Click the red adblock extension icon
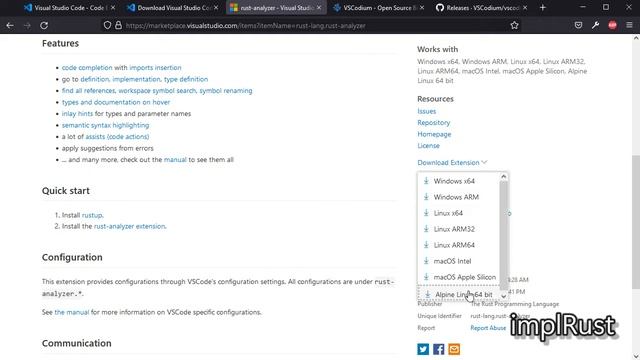The image size is (640, 360). [x=612, y=25]
